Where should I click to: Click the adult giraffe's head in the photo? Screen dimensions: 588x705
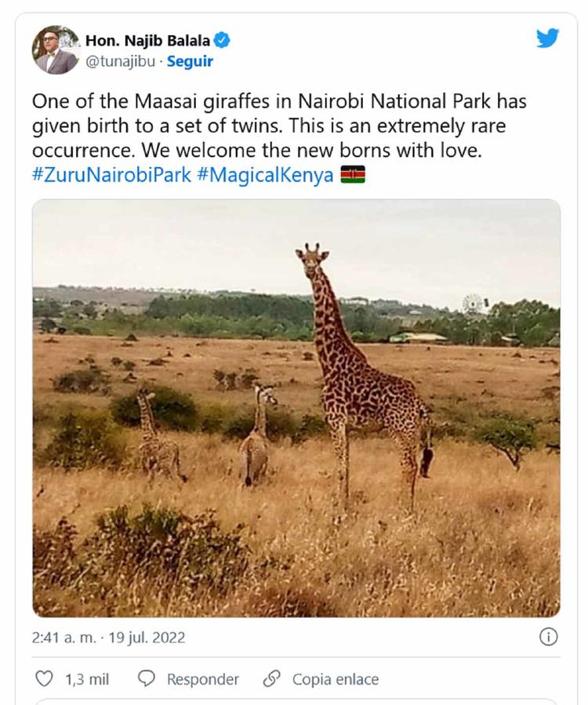click(x=311, y=257)
